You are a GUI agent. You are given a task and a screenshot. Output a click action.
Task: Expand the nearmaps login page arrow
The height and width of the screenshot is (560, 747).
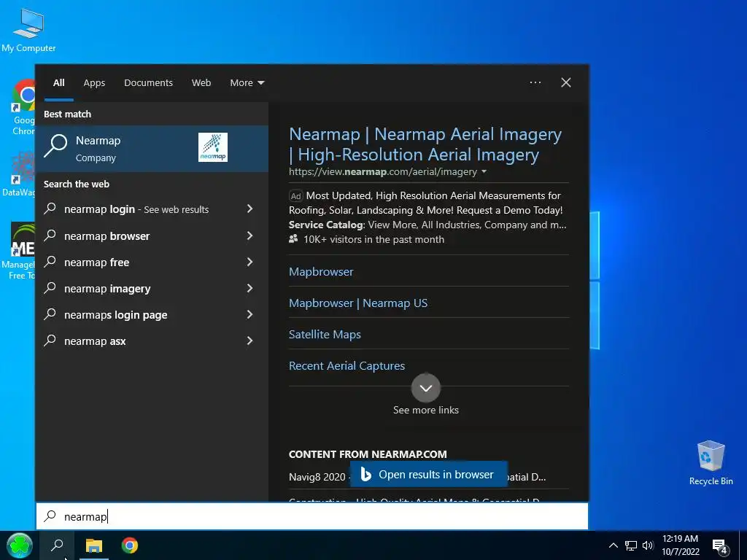[249, 314]
